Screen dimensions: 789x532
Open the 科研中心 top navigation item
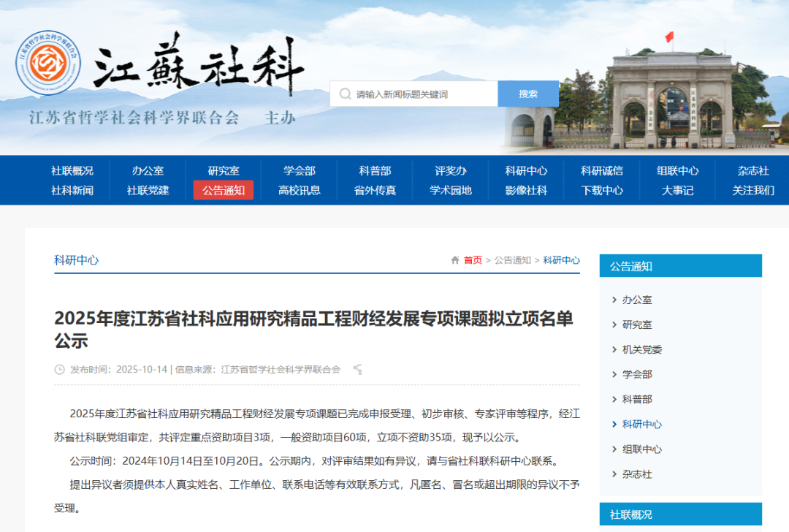tap(526, 170)
